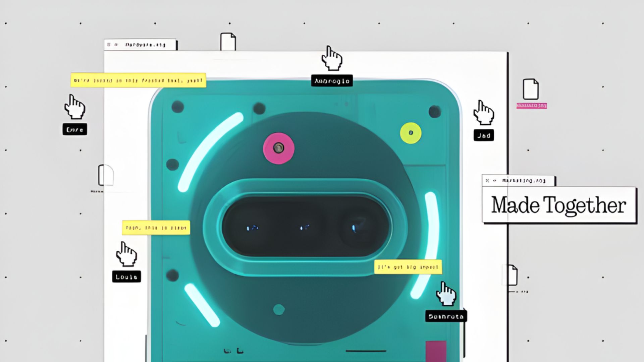Click the yellow comment near lower right
This screenshot has height=362, width=644.
coord(408,267)
